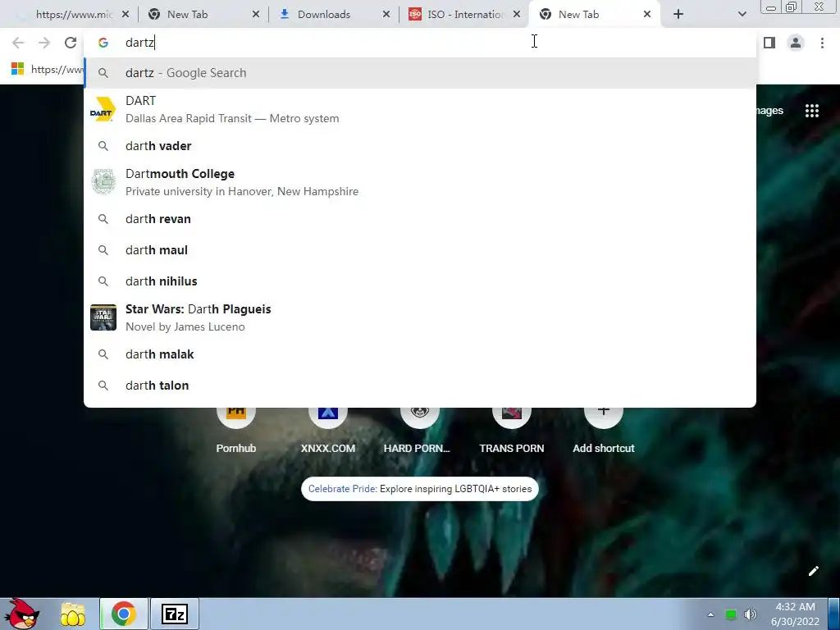Switch to the first microsoft.com tab
840x630 pixels.
(73, 15)
